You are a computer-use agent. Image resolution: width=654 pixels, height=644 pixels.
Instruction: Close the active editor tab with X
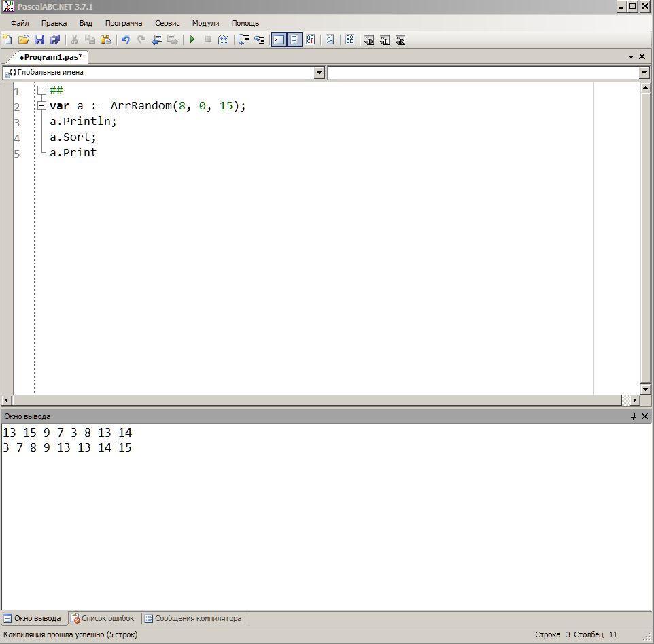642,56
